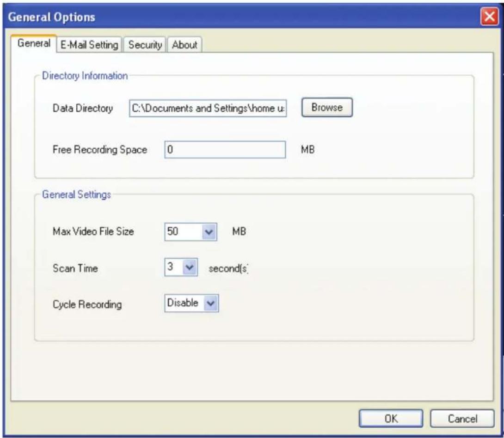
Task: Click the Free Recording Space label
Action: click(99, 150)
